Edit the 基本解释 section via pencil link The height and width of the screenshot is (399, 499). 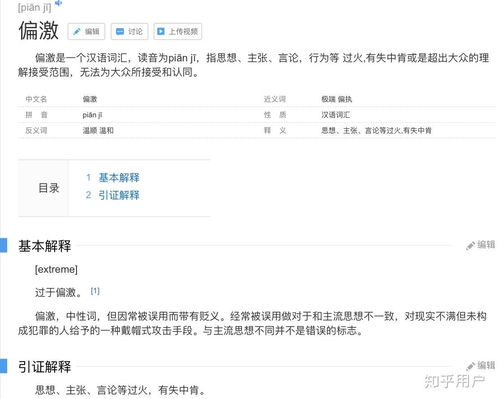pos(481,245)
